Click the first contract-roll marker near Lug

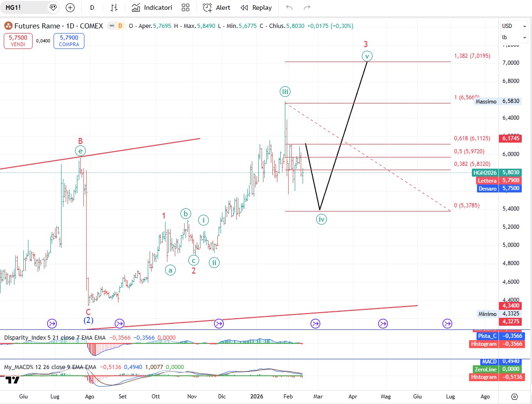52,323
